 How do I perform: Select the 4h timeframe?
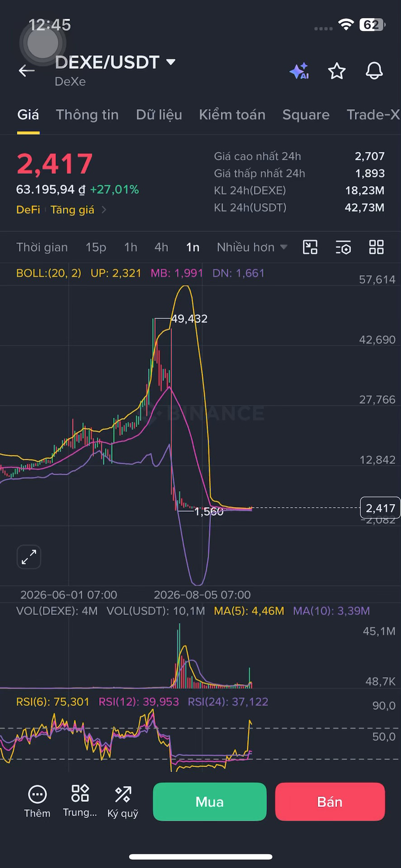pos(161,247)
